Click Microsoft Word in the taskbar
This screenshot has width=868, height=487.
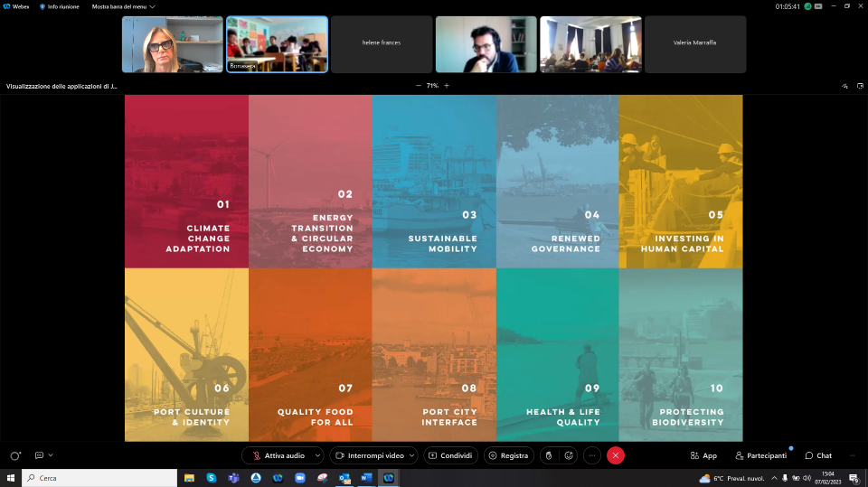[x=366, y=478]
